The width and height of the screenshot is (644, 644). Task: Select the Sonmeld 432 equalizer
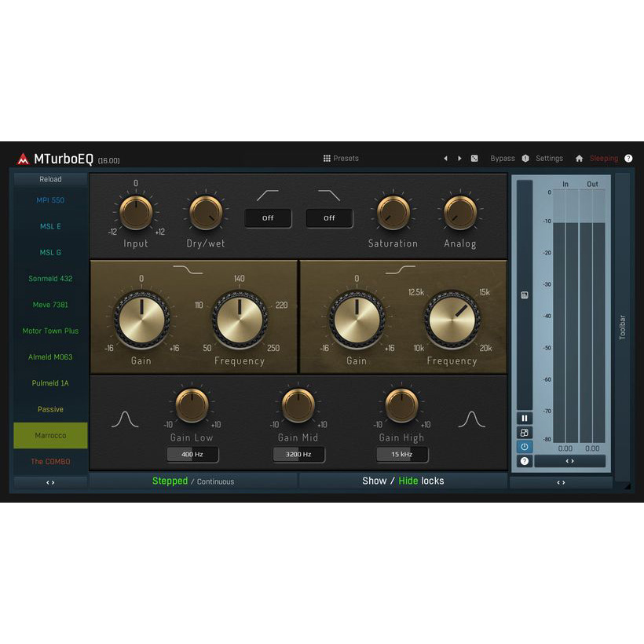pyautogui.click(x=50, y=279)
